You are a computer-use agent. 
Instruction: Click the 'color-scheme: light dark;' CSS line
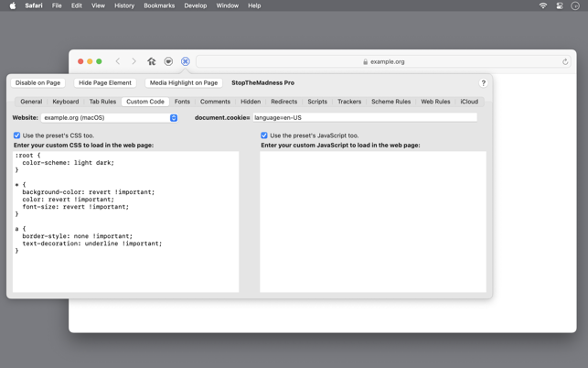pos(68,163)
